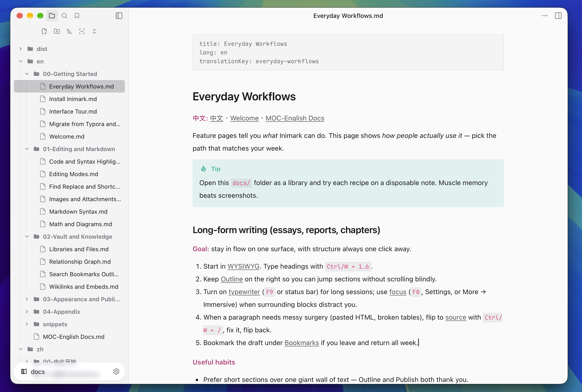Open Install Inimark.md
Screen dimensions: 582x392
pyautogui.click(x=69, y=99)
